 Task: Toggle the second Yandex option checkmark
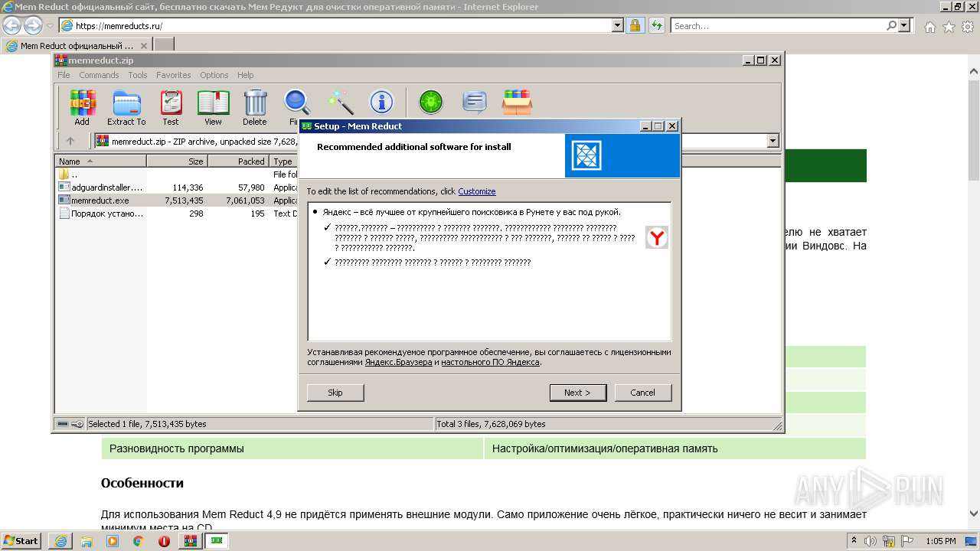click(x=327, y=262)
